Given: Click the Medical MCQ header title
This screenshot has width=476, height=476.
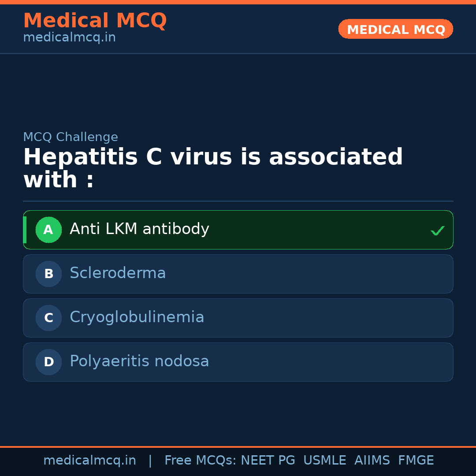Looking at the screenshot, I should coord(95,21).
